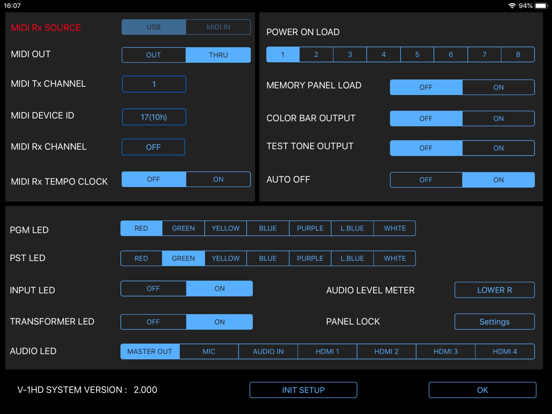Viewport: 552px width, 414px height.
Task: Select Power On Load memory 5
Action: tap(417, 55)
